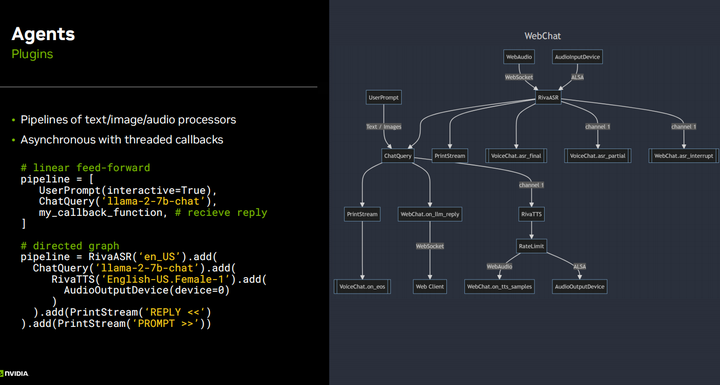
Task: Click the AudioOutputDevice node at bottom
Action: click(579, 287)
